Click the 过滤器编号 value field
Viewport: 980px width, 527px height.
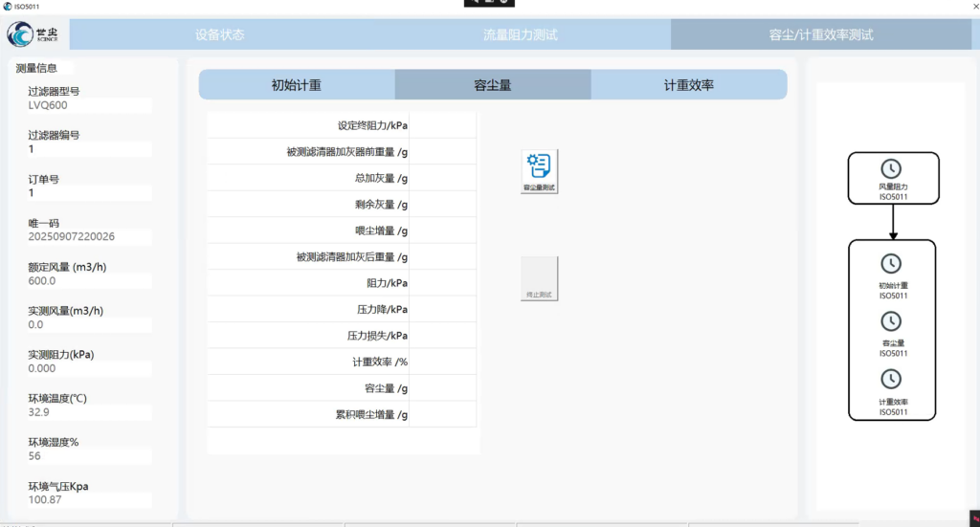pyautogui.click(x=89, y=148)
